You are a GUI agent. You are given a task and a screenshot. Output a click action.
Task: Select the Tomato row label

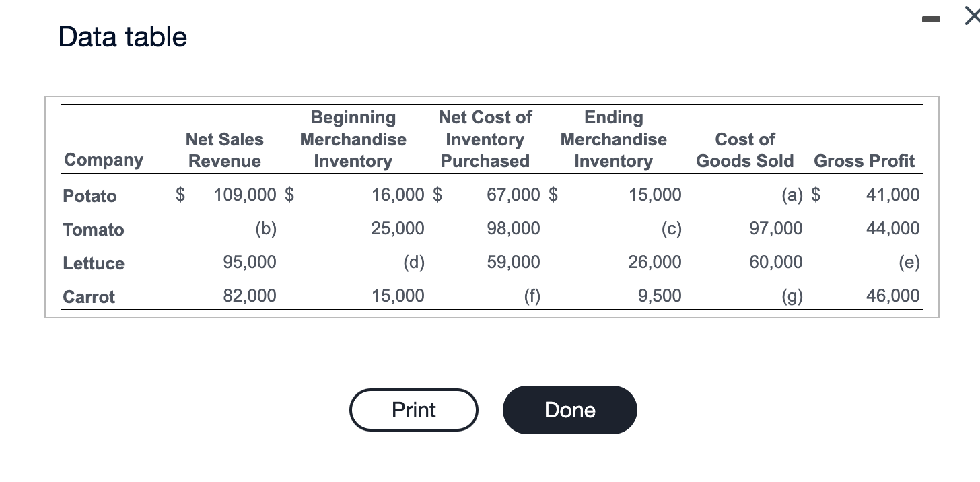click(x=94, y=230)
